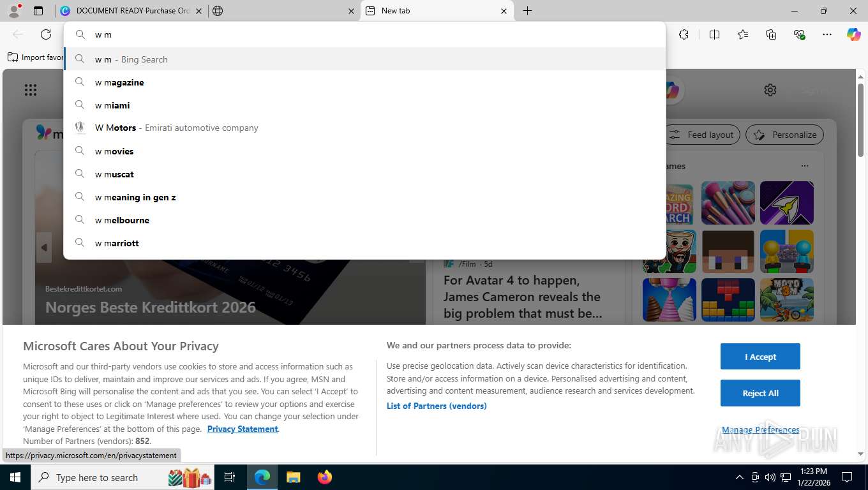Click the Feed layout button
This screenshot has height=490, width=868.
pyautogui.click(x=703, y=135)
